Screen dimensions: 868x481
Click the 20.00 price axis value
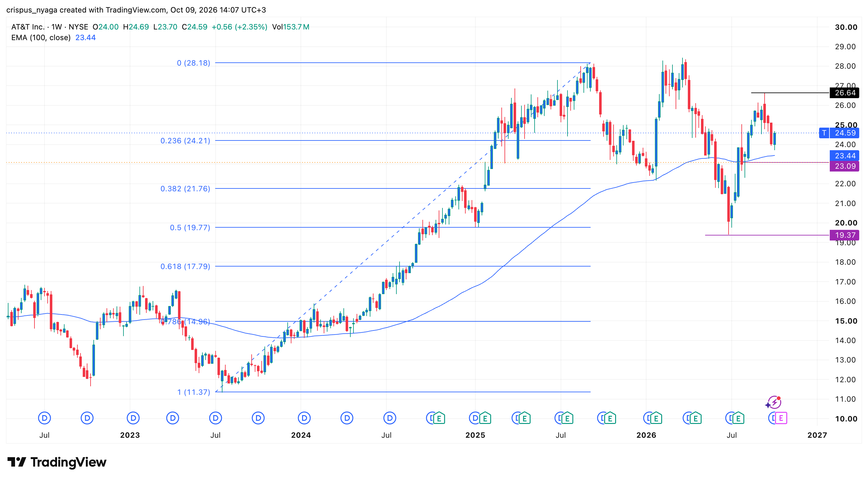846,223
